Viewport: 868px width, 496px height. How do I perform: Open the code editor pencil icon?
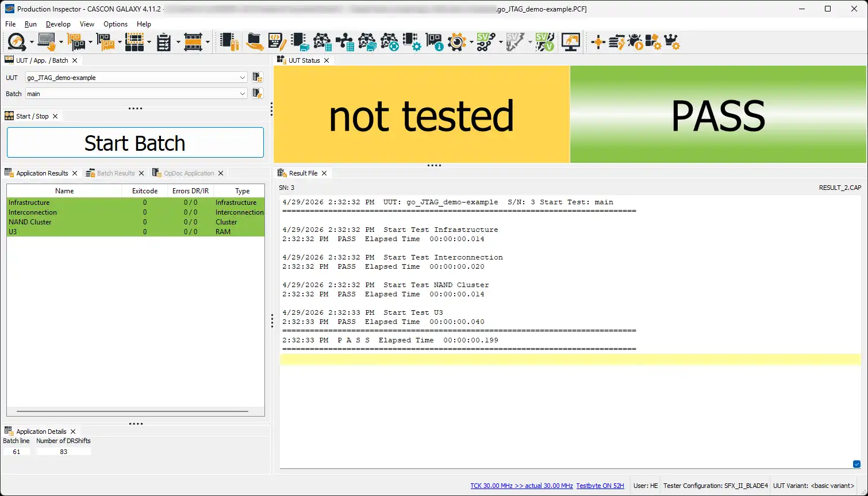coord(277,42)
